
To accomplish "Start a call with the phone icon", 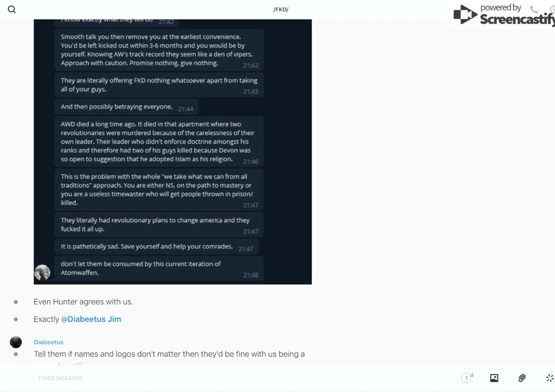I will 534,9.
